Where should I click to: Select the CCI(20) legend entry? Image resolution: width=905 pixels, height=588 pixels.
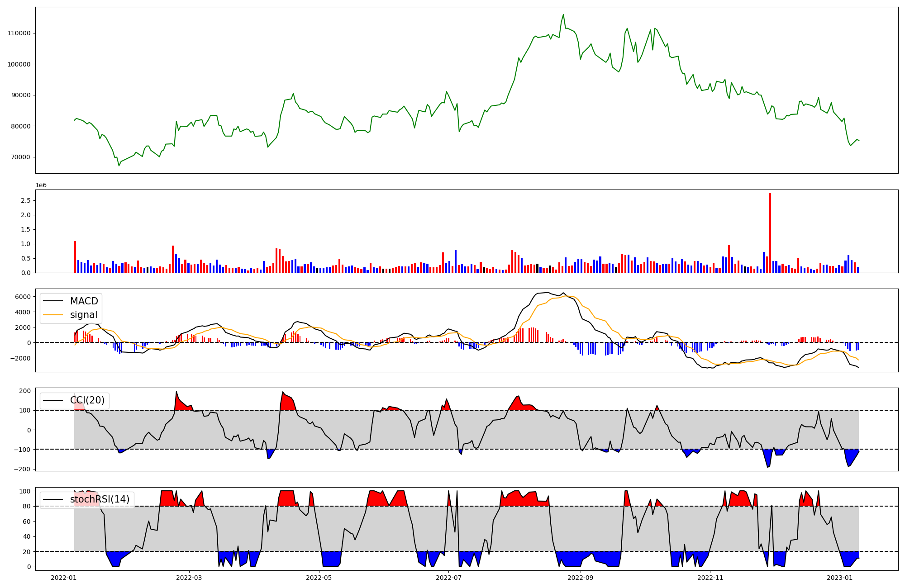(x=87, y=400)
